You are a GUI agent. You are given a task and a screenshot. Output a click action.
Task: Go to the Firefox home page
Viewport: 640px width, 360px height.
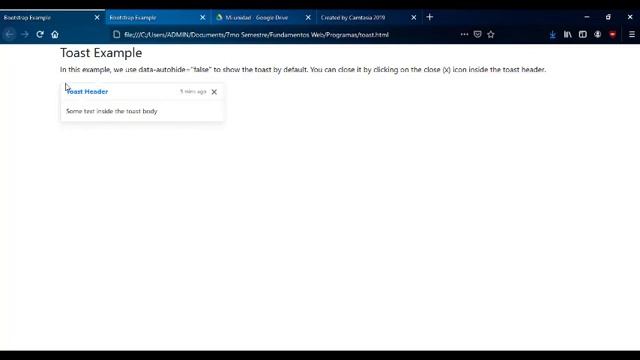pos(55,35)
